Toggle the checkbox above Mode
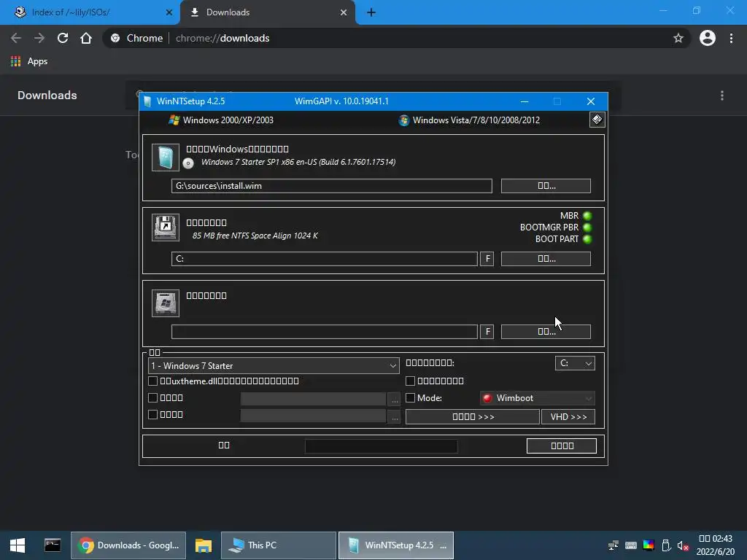Viewport: 747px width, 560px height. 410,381
